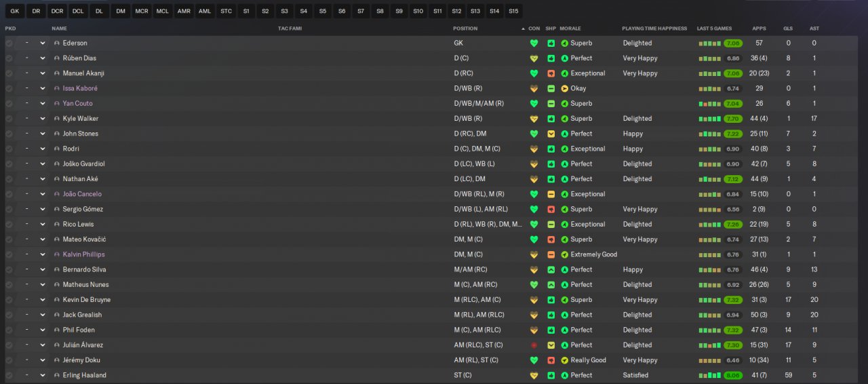Click Rodri's condition heart icon
The height and width of the screenshot is (384, 868).
[x=534, y=149]
